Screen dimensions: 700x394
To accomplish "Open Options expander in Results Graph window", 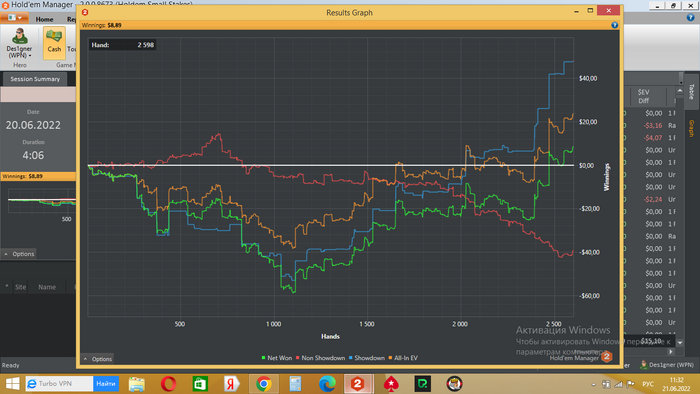I will click(97, 359).
